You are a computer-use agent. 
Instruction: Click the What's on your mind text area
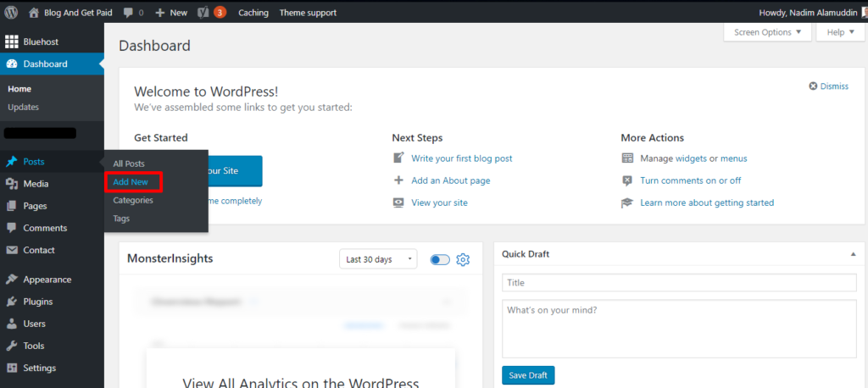click(679, 329)
